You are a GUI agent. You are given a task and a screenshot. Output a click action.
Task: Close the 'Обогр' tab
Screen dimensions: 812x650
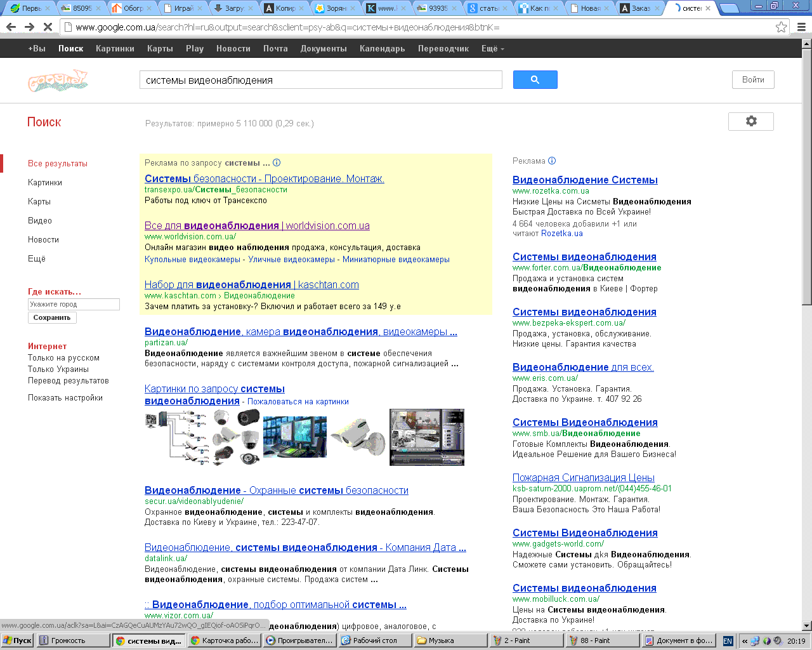pyautogui.click(x=150, y=8)
